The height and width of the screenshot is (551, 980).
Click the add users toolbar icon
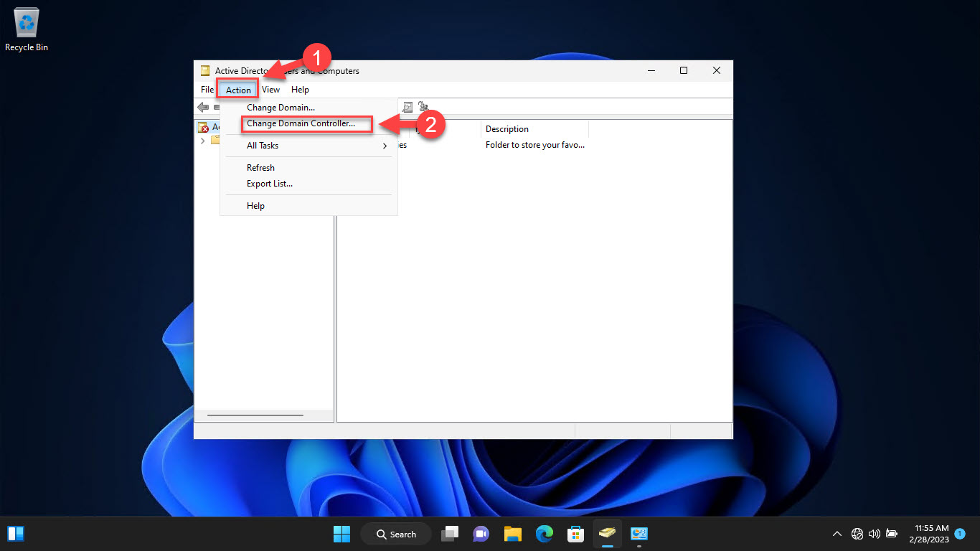coord(423,107)
